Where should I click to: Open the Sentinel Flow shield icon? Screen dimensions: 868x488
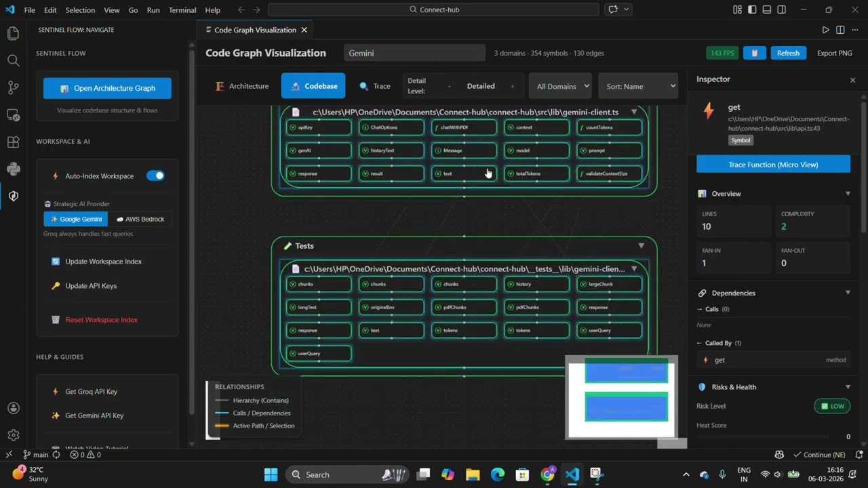pyautogui.click(x=13, y=196)
